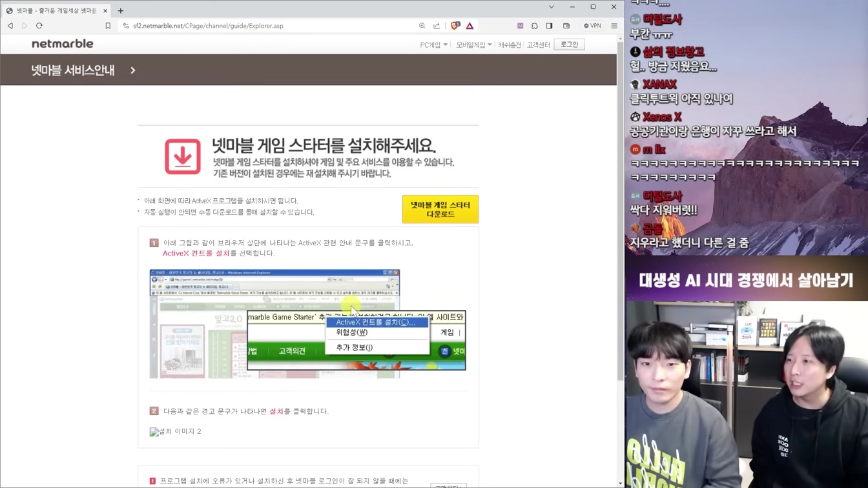Open a new tab with plus button
The height and width of the screenshot is (488, 868).
tap(121, 10)
